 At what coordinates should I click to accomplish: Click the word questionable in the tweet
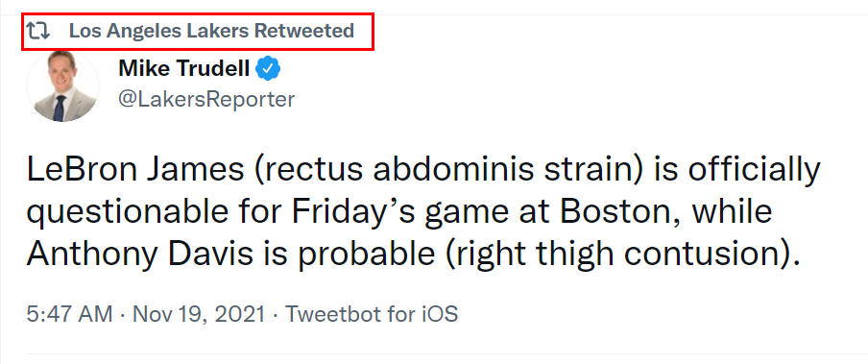[147, 213]
